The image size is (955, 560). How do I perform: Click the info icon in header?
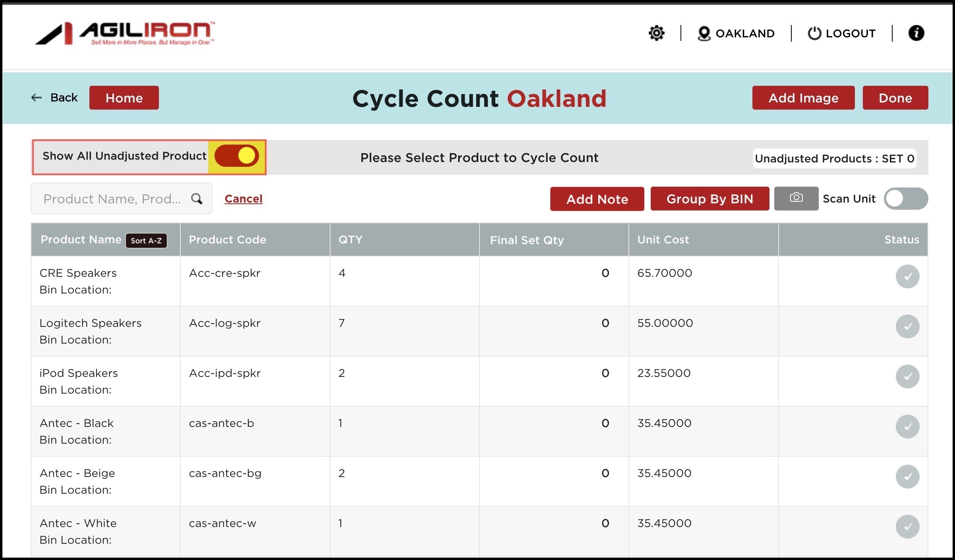pyautogui.click(x=916, y=33)
